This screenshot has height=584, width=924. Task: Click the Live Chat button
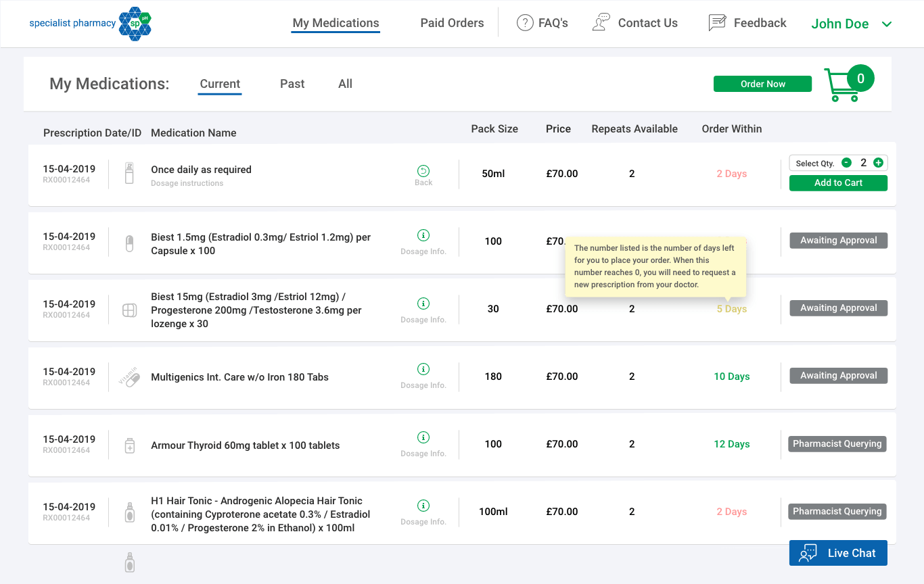tap(838, 553)
